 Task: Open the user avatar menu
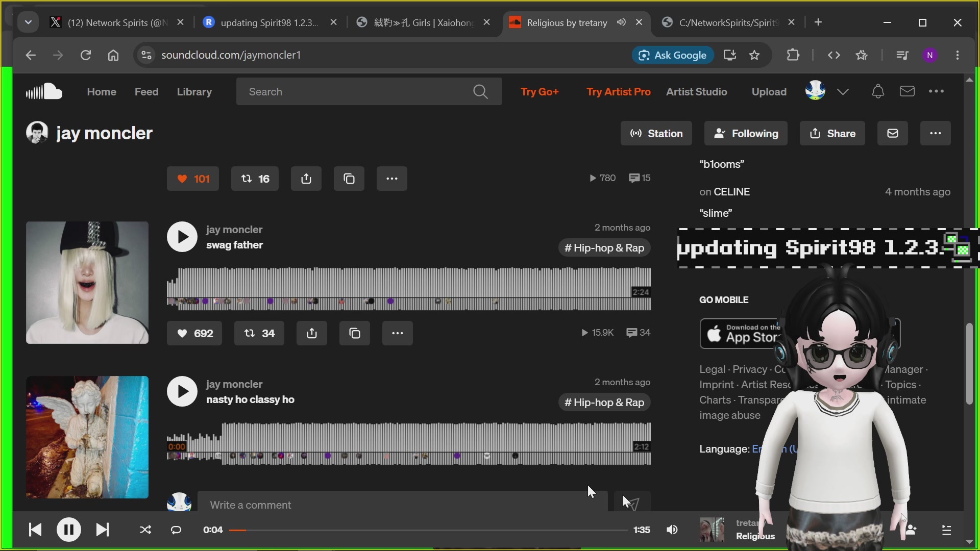point(815,90)
